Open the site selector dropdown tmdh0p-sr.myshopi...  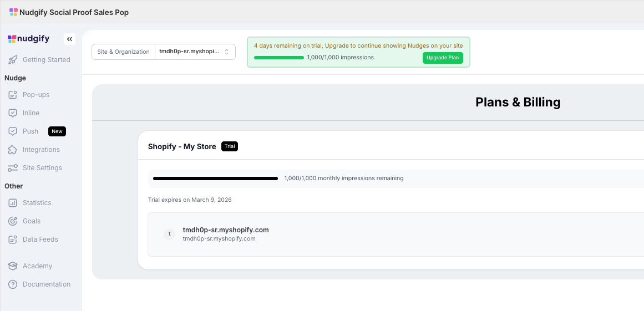pyautogui.click(x=195, y=52)
